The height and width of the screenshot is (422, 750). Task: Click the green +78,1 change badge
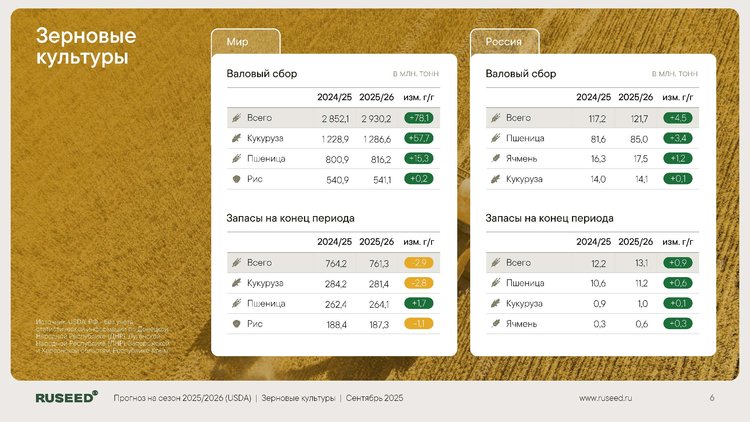tap(419, 118)
